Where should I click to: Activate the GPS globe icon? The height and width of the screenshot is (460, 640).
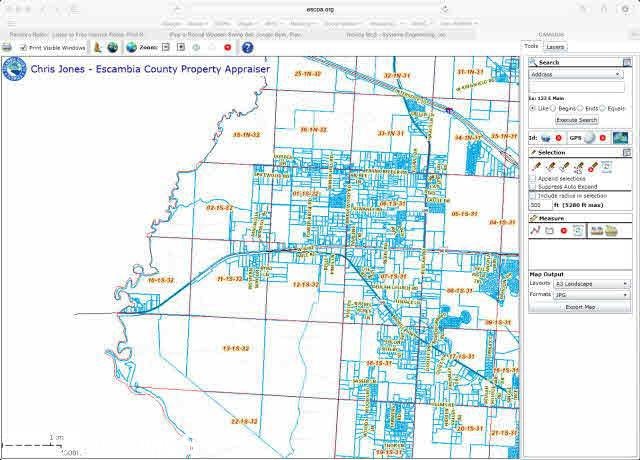[590, 137]
